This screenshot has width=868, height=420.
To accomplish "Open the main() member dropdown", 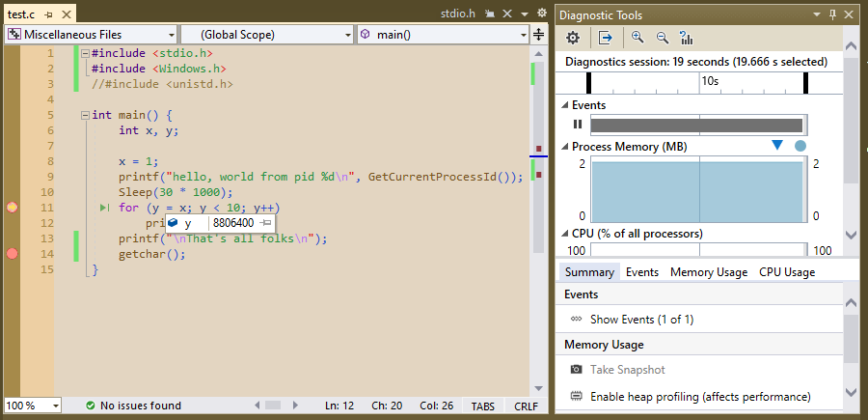I will pos(524,35).
